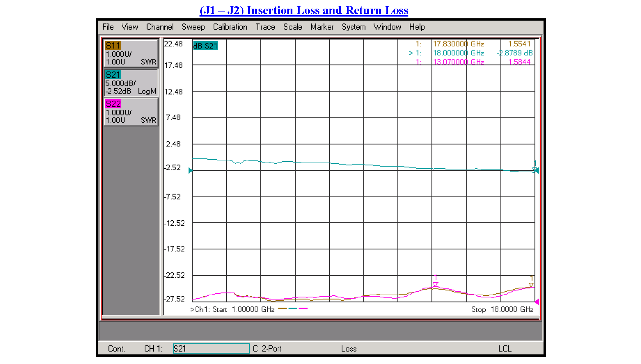This screenshot has height=364, width=641.
Task: Click the LCL status button
Action: tap(506, 348)
